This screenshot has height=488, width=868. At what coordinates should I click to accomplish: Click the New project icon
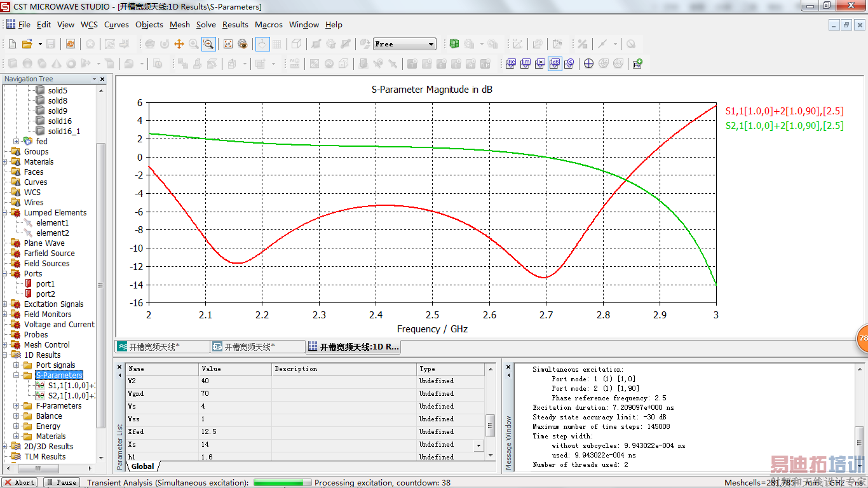point(12,44)
